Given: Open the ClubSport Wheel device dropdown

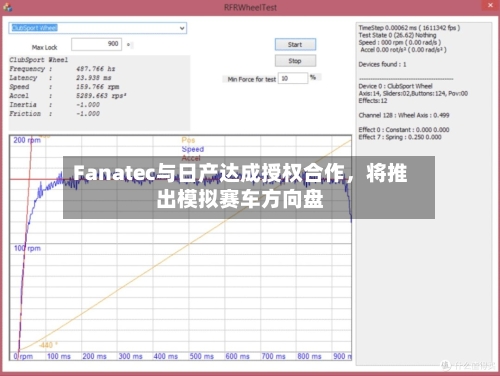Looking at the screenshot, I should click(x=97, y=28).
